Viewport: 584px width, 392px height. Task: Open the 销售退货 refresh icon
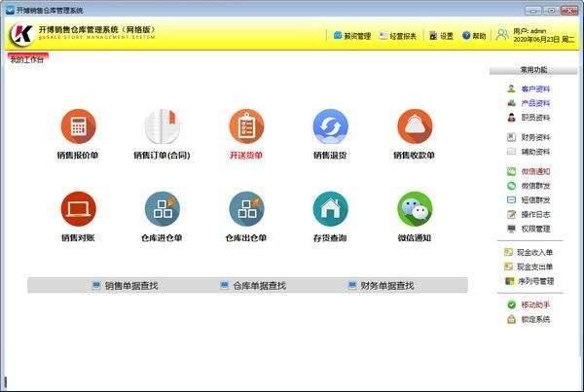(x=330, y=125)
